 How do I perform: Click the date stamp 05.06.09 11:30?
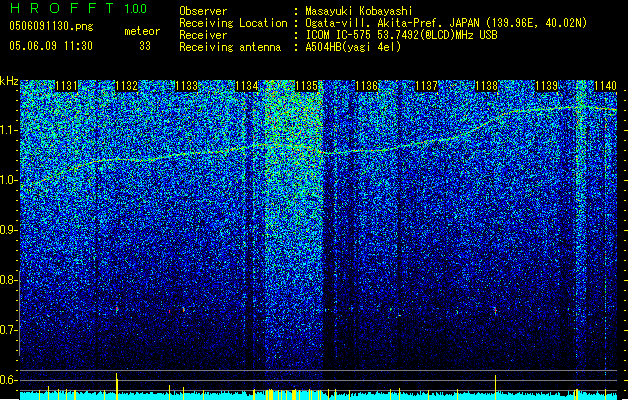(51, 46)
